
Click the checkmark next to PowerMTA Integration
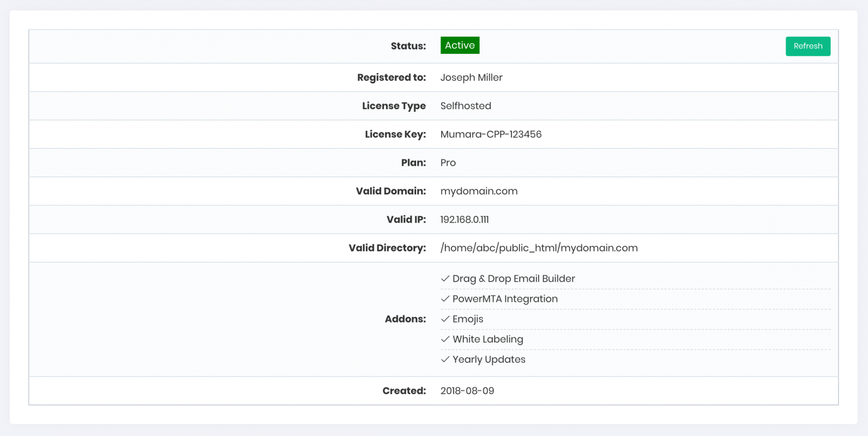tap(445, 299)
